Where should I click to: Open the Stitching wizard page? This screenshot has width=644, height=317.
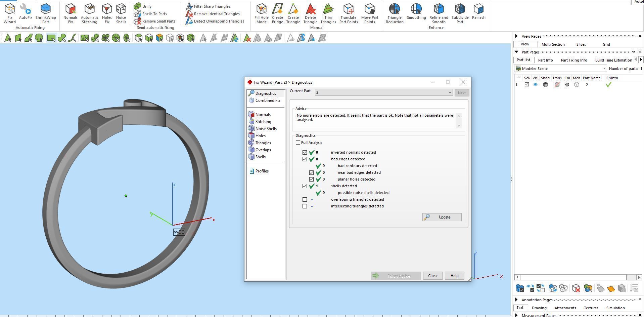pyautogui.click(x=260, y=122)
